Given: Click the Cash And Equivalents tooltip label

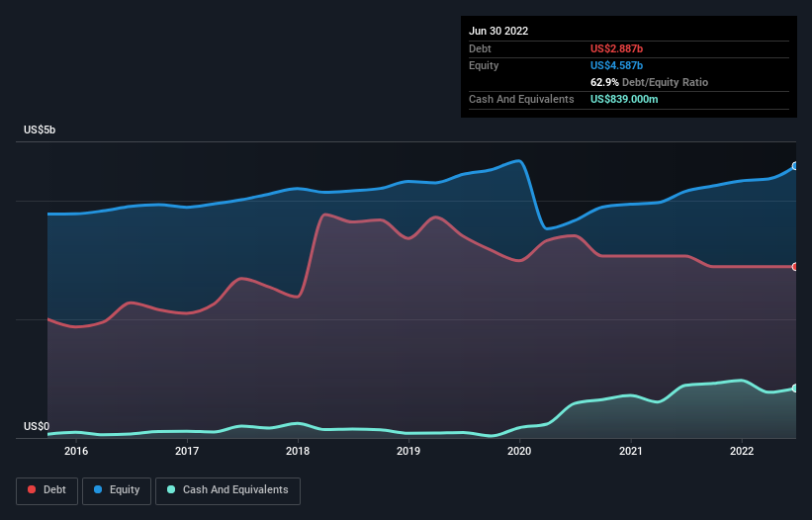Looking at the screenshot, I should [x=521, y=99].
